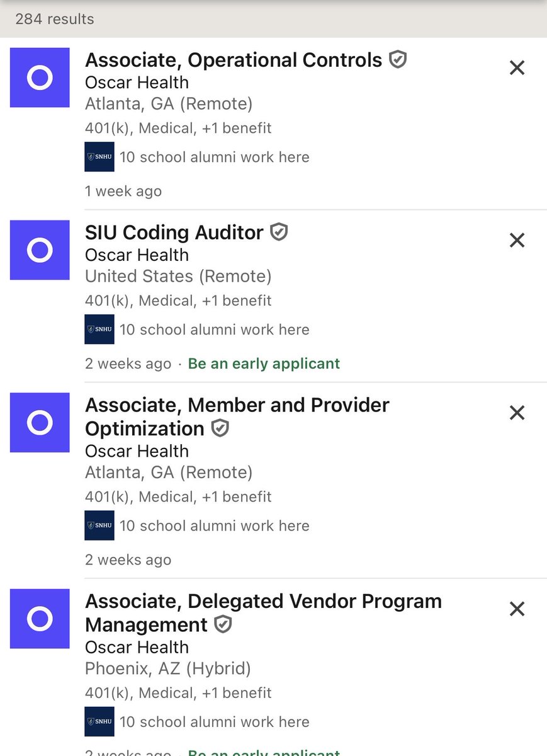Screen dimensions: 547x756
Task: Click SNHU logo under SIU Coding Auditor
Action: tap(99, 329)
